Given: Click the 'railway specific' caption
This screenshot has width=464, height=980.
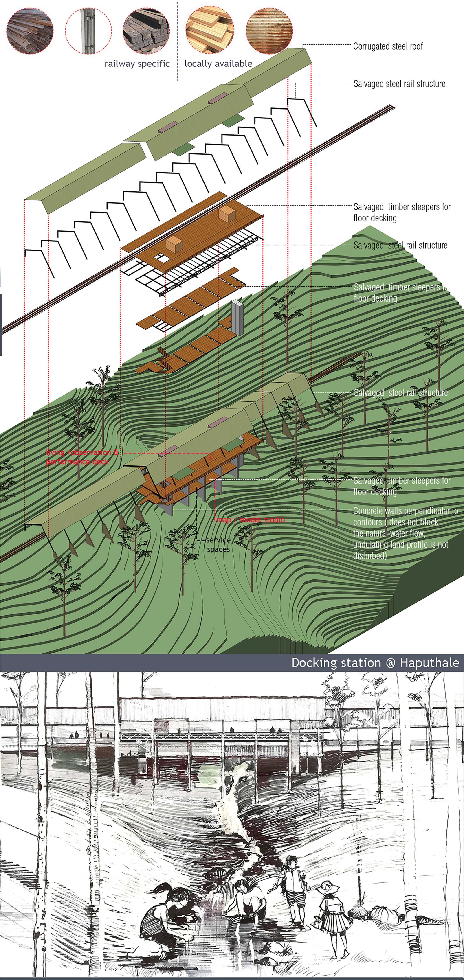Looking at the screenshot, I should coord(137,64).
